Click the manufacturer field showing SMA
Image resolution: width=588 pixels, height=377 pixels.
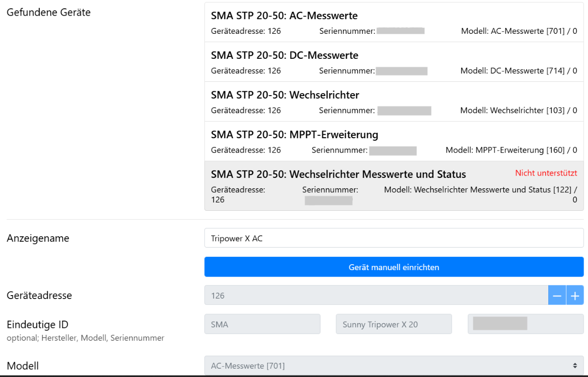pyautogui.click(x=262, y=325)
